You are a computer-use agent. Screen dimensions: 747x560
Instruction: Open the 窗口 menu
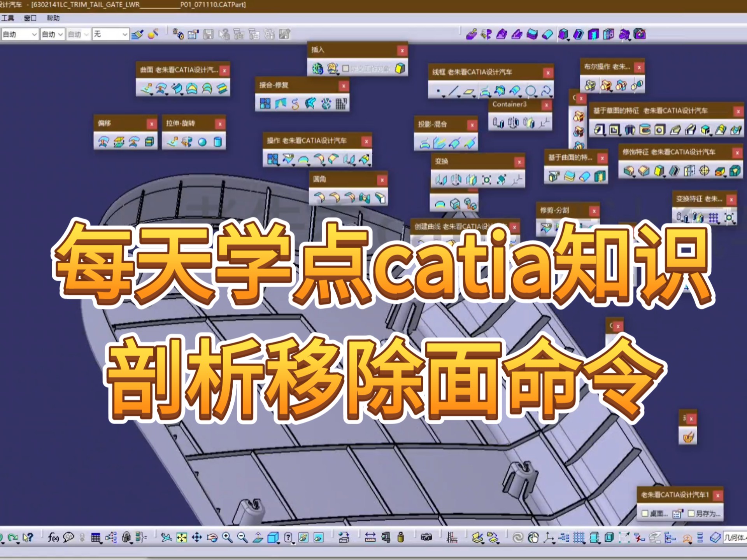coord(30,18)
